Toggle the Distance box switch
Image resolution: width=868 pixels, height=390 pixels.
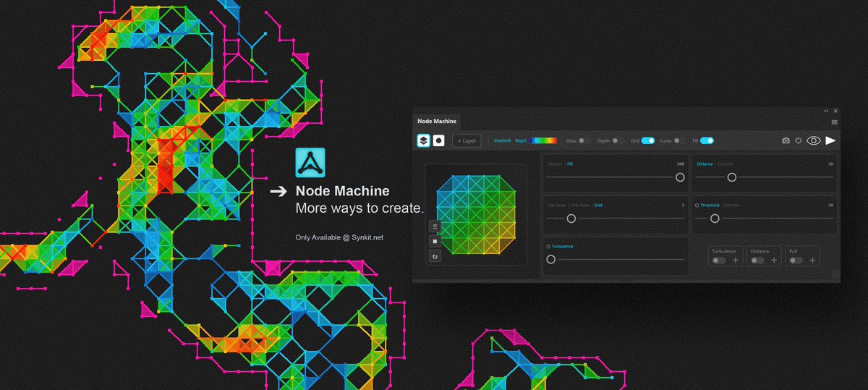point(757,260)
